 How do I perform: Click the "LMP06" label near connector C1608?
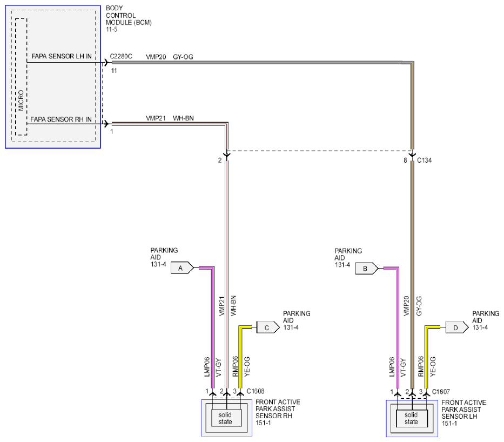207,367
